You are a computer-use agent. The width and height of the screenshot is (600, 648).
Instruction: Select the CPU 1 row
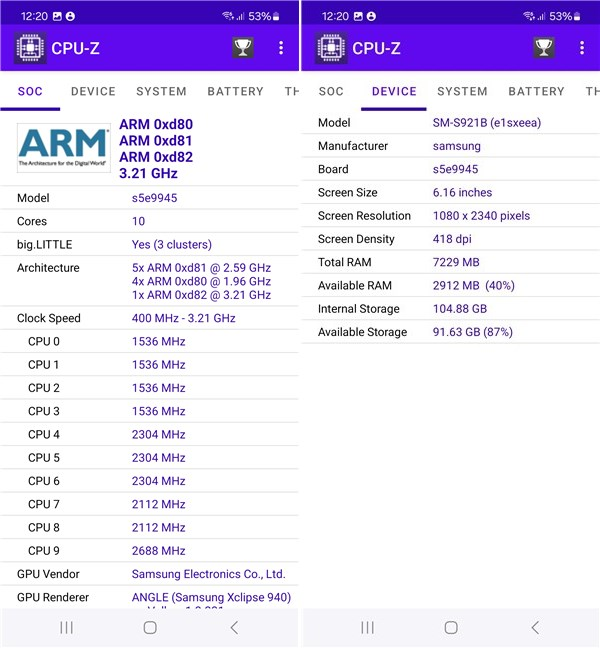click(x=149, y=364)
